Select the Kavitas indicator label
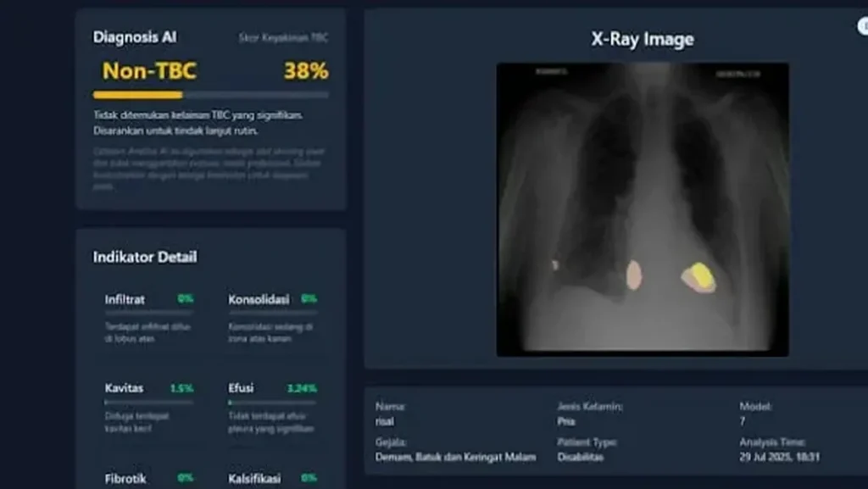 click(x=124, y=388)
